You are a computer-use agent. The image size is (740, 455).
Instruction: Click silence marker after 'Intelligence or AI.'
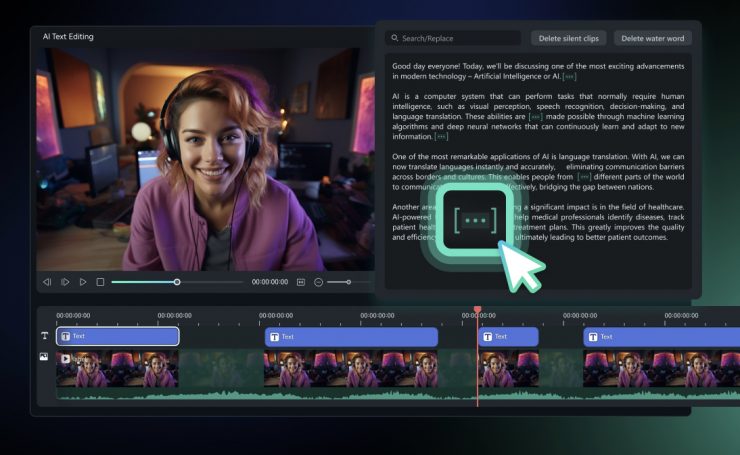570,76
